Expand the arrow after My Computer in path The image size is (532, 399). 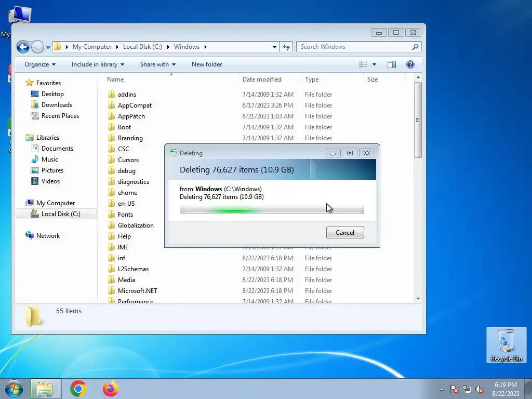tap(117, 47)
